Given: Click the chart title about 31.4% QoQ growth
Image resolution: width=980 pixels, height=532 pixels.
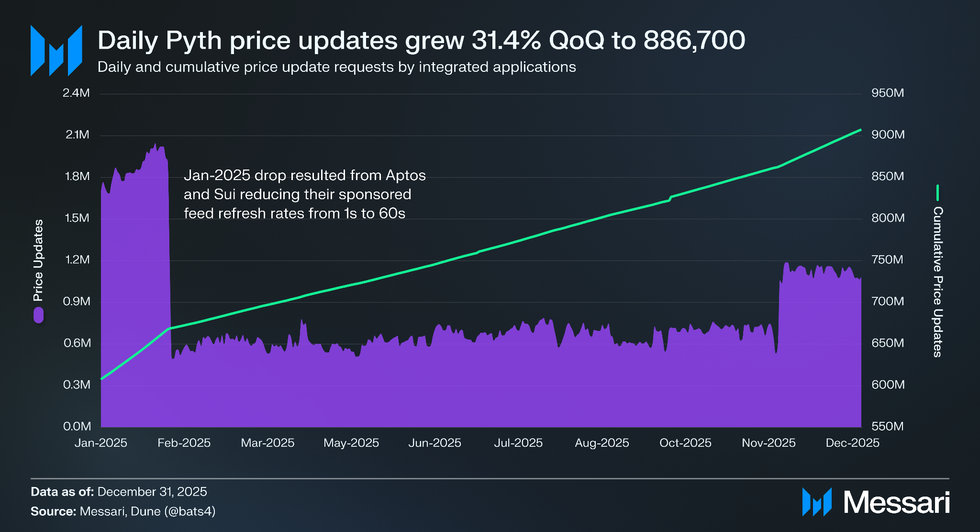Looking at the screenshot, I should click(x=421, y=40).
